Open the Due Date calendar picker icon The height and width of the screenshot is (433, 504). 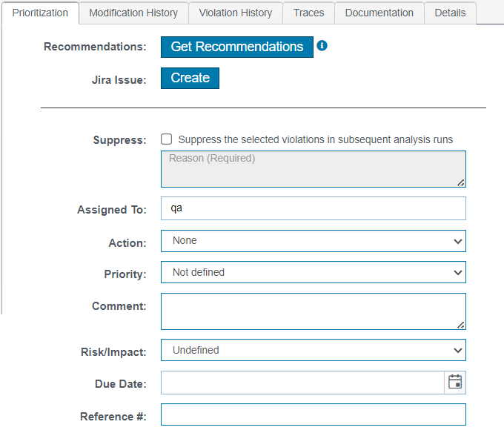(x=455, y=382)
